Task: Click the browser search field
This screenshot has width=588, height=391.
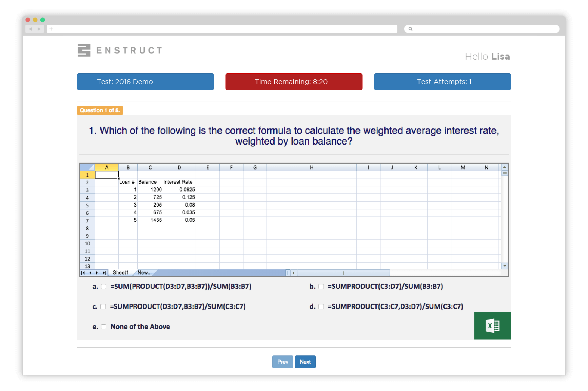Action: point(482,29)
